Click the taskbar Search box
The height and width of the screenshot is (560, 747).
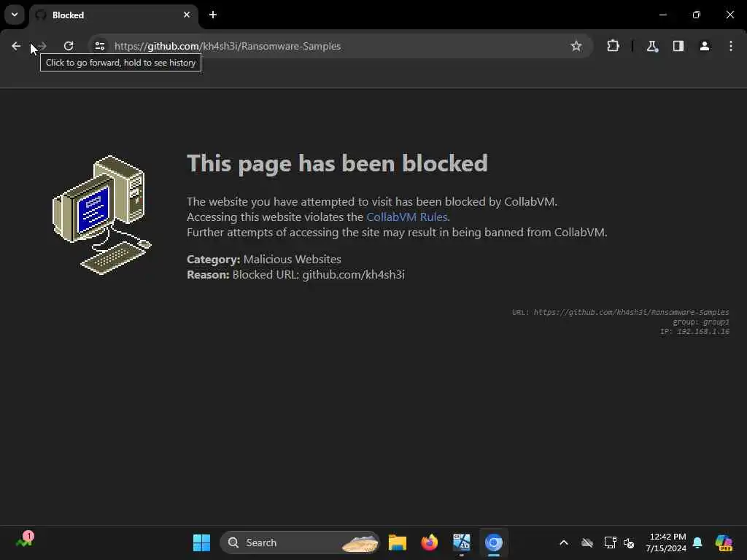click(x=300, y=542)
